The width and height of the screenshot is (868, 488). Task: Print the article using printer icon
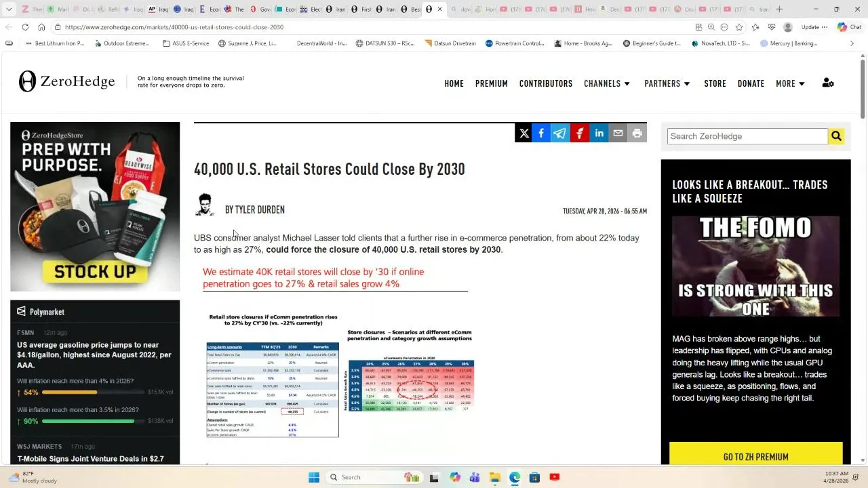[x=637, y=134]
